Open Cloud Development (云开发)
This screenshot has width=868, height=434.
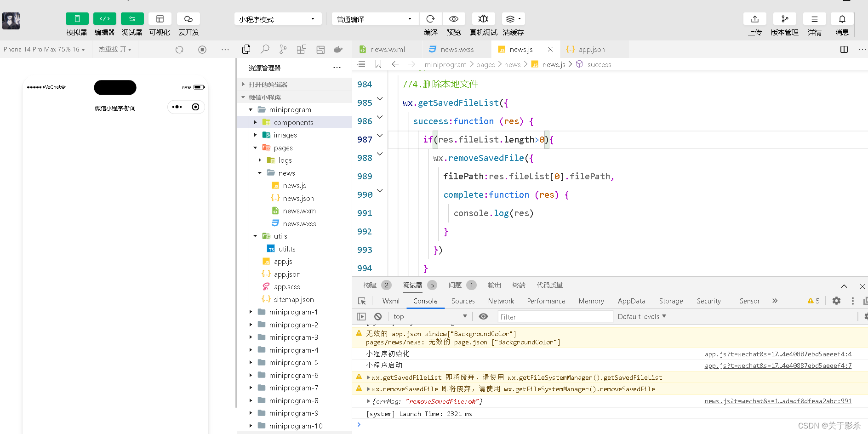(188, 19)
